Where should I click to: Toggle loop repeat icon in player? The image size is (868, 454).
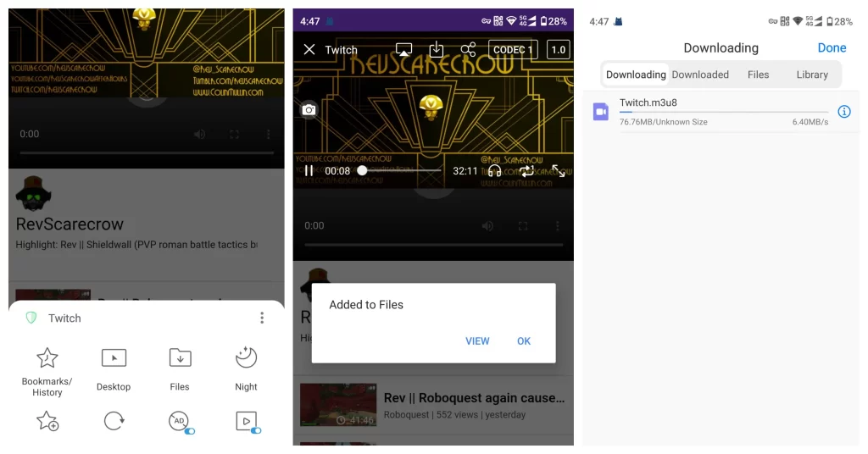click(526, 171)
